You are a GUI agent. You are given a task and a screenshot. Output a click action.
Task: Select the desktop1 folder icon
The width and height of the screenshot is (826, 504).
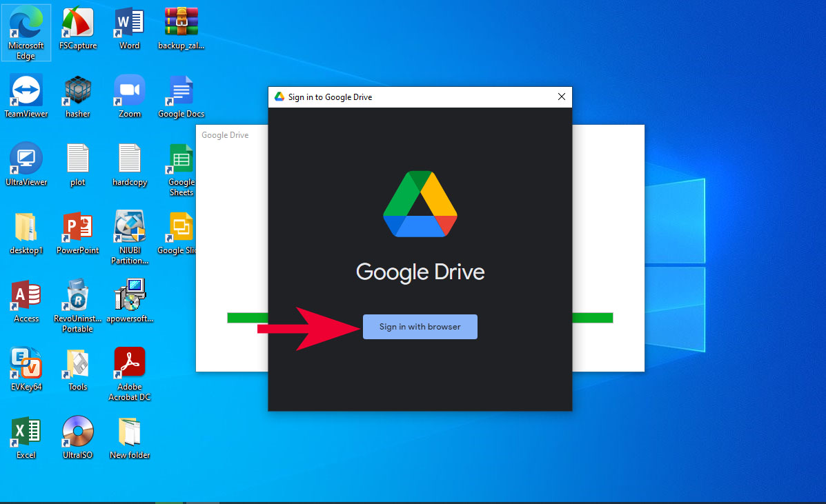coord(26,233)
